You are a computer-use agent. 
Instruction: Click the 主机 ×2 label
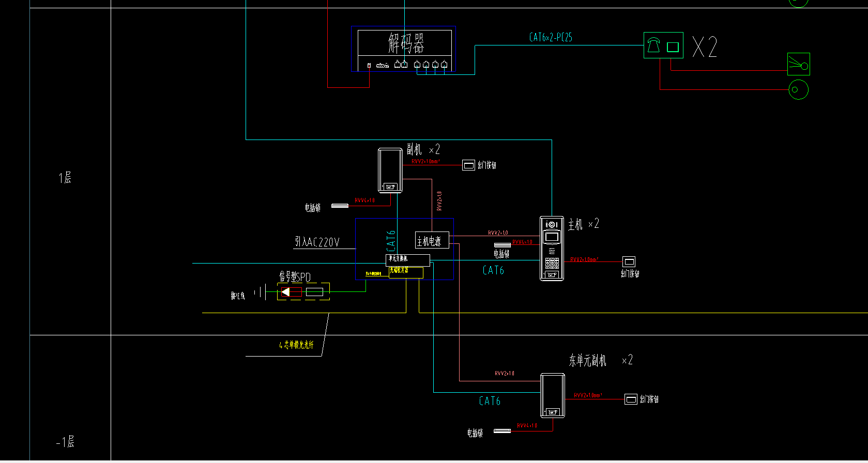pos(584,224)
